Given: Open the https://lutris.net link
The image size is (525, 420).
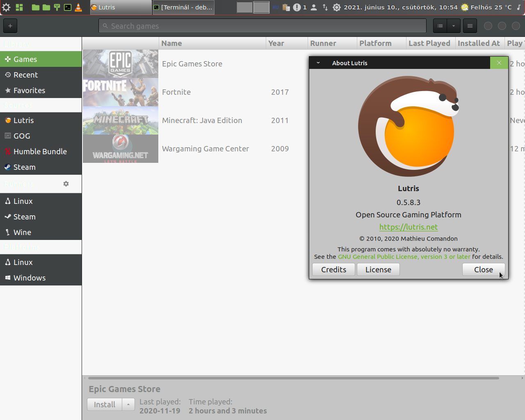Looking at the screenshot, I should pyautogui.click(x=409, y=227).
